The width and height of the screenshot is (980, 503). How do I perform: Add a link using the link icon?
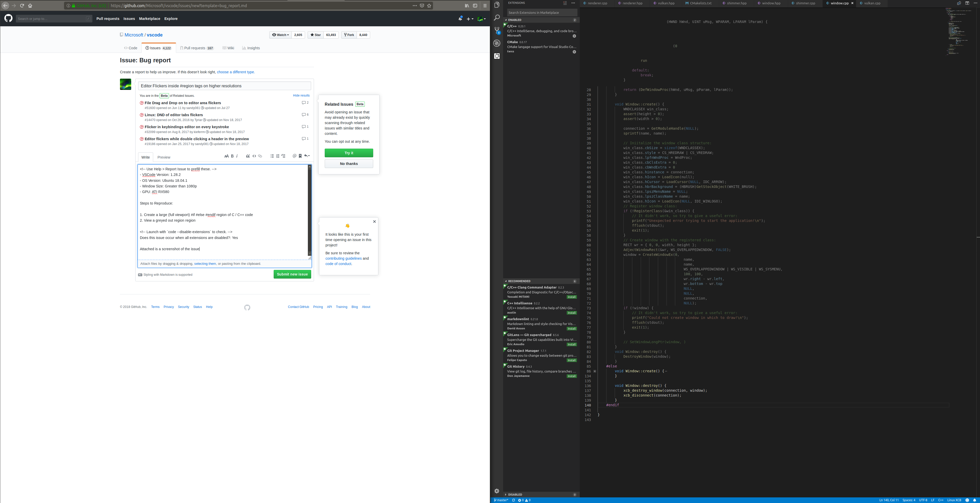point(260,156)
